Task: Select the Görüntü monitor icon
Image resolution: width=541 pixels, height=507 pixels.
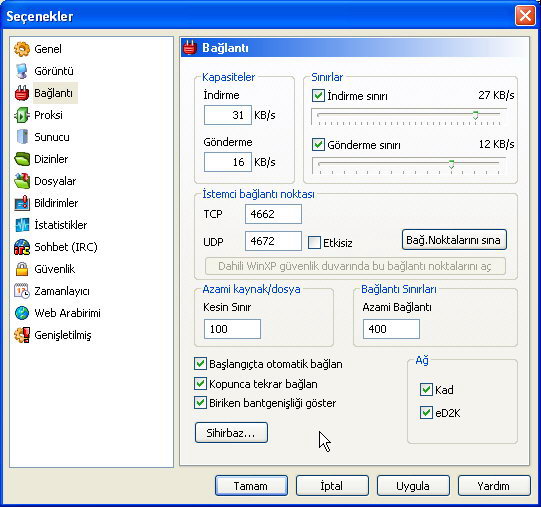Action: (22, 71)
